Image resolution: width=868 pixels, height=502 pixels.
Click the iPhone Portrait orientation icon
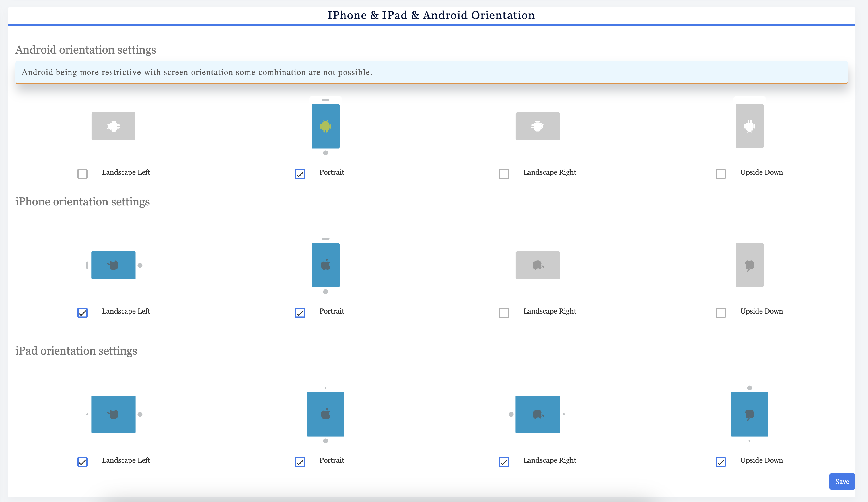[x=325, y=265]
